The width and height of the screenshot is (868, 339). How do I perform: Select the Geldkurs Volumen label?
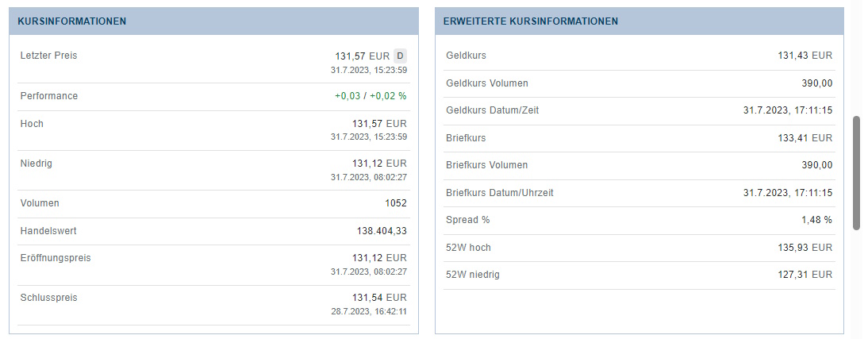pyautogui.click(x=487, y=83)
